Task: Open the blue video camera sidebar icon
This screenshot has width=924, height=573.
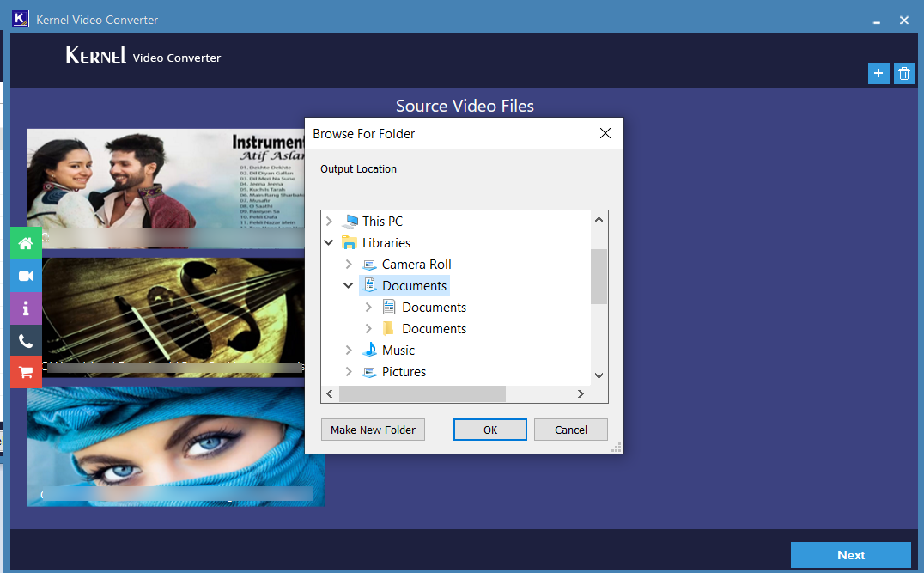Action: click(x=26, y=276)
